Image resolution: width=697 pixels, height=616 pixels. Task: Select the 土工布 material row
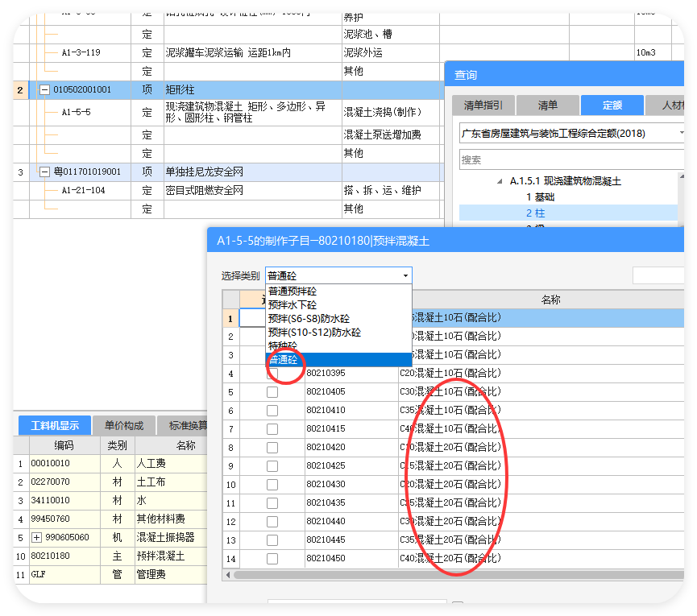click(x=110, y=482)
